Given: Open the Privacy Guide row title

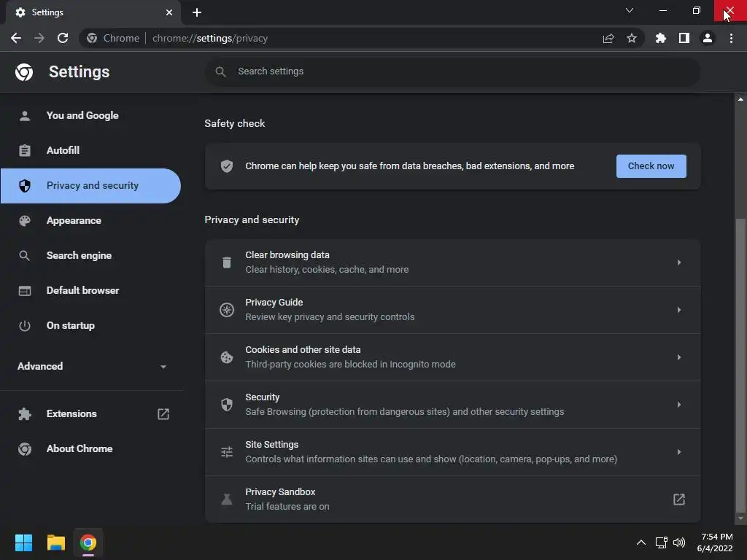Looking at the screenshot, I should pyautogui.click(x=274, y=303).
